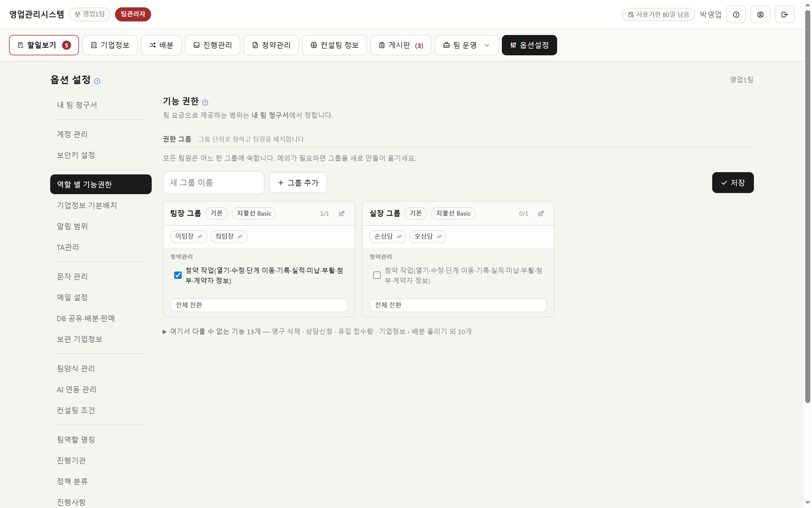The image size is (812, 508).
Task: Select 문자 관리 in the sidebar
Action: coord(101,276)
